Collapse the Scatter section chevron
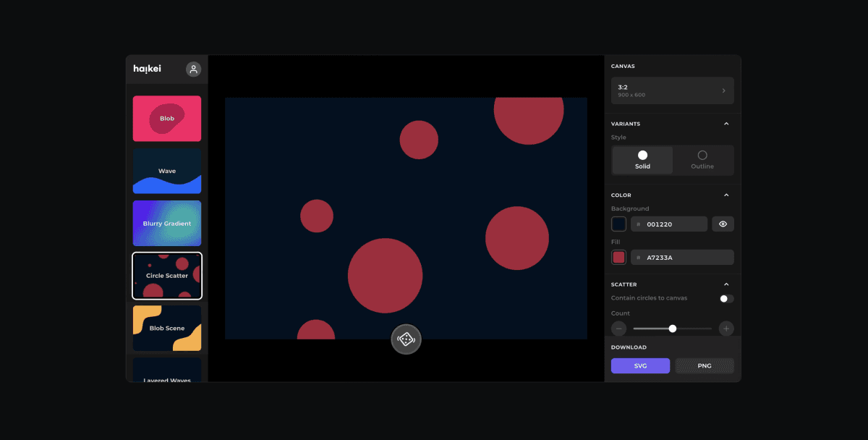This screenshot has height=440, width=868. pos(726,284)
